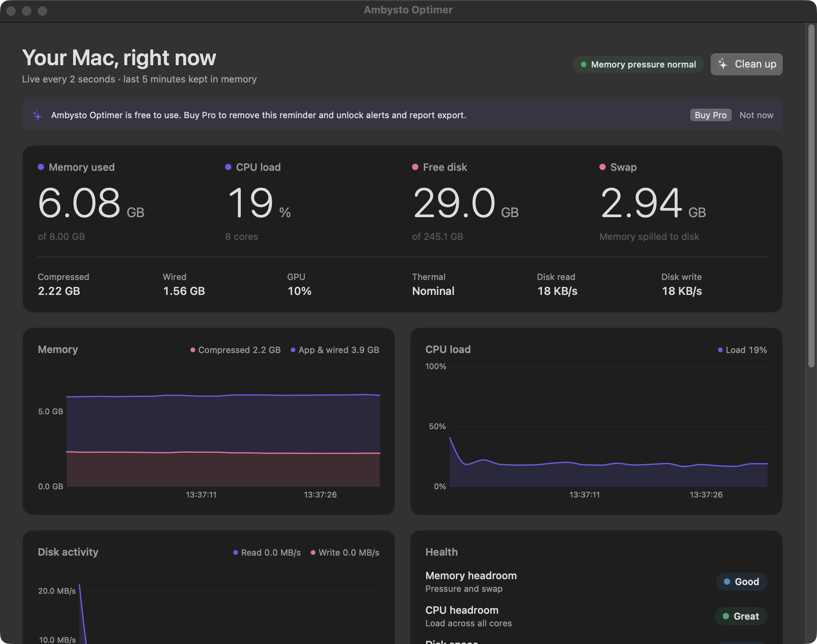The width and height of the screenshot is (817, 644).
Task: Click the Ambysto Optimer window title
Action: pos(408,10)
